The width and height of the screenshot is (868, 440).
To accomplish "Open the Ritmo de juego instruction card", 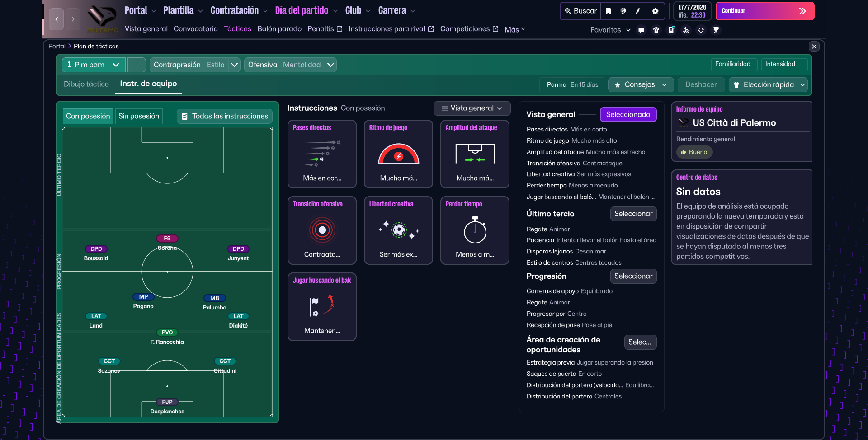I will 398,154.
